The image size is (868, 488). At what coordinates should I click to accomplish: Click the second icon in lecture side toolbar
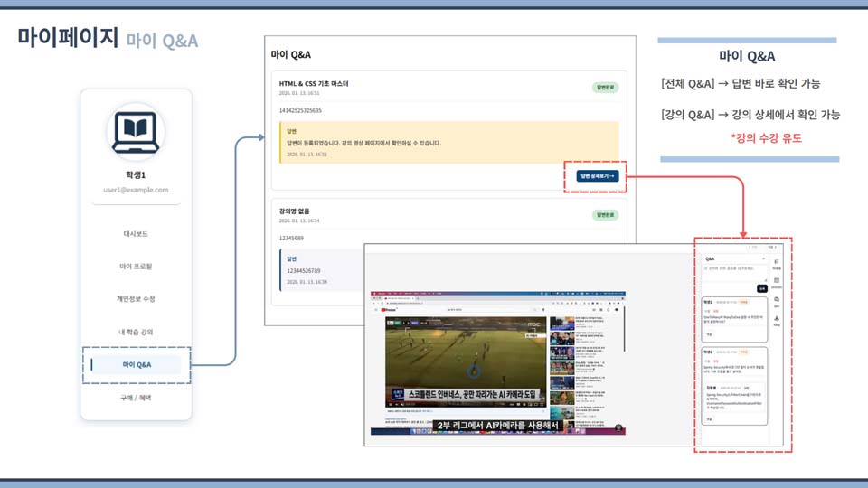[x=778, y=281]
